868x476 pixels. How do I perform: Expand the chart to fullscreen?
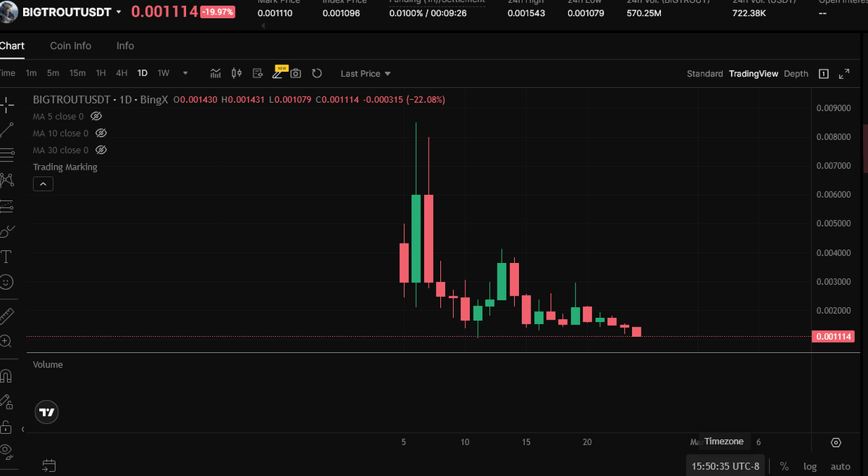[x=844, y=74]
